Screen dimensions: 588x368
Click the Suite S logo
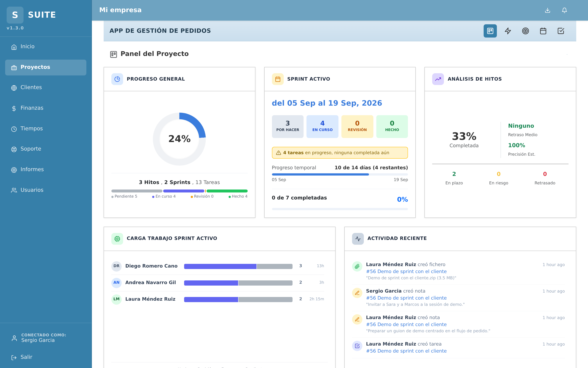[x=15, y=15]
